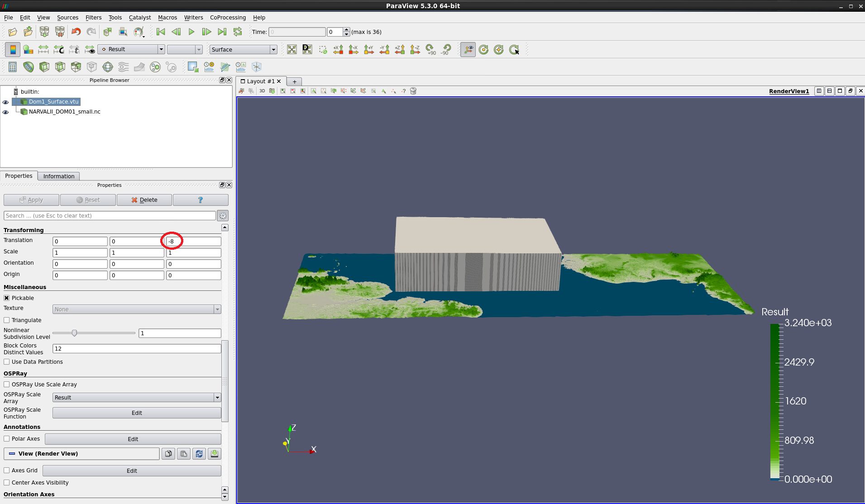Viewport: 865px width, 504px height.
Task: Open the Result coloring array dropdown
Action: pyautogui.click(x=132, y=49)
